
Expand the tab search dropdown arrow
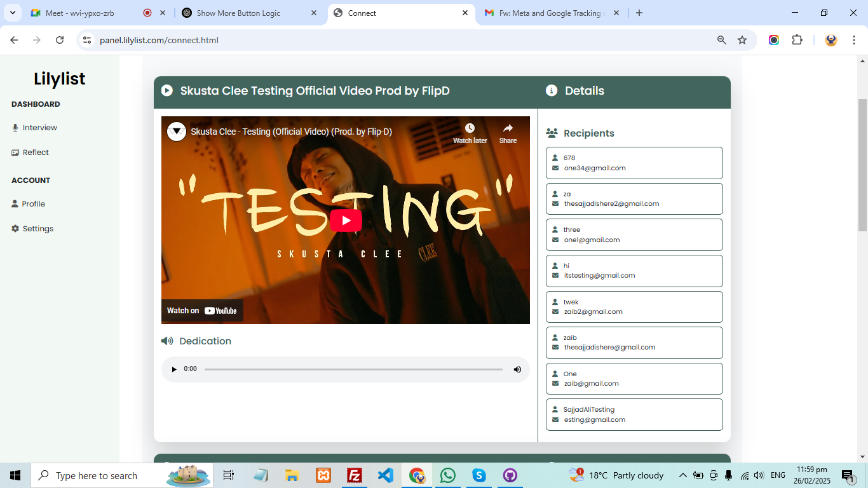[12, 13]
